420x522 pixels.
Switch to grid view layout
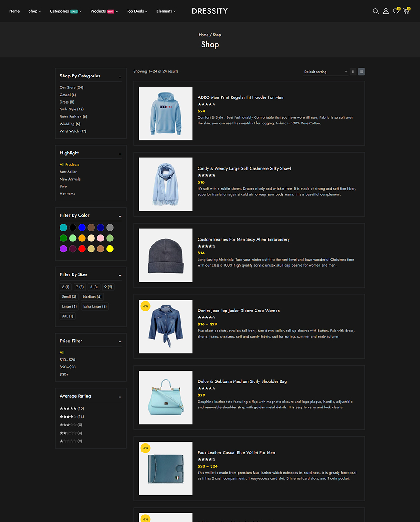click(x=353, y=72)
